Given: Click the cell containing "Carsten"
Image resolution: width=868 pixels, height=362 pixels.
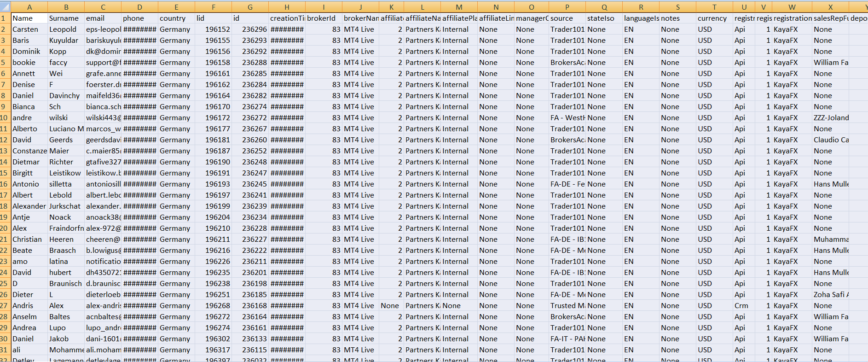Looking at the screenshot, I should pos(29,29).
